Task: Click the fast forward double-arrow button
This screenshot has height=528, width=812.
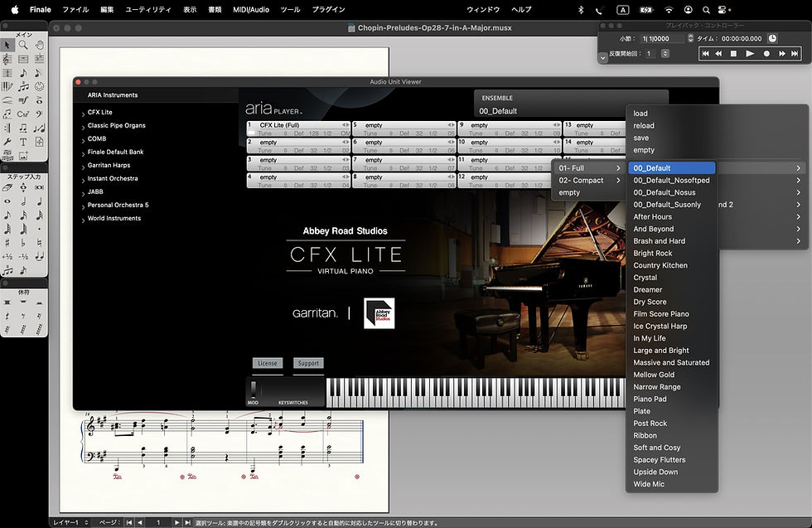Action: click(x=781, y=53)
